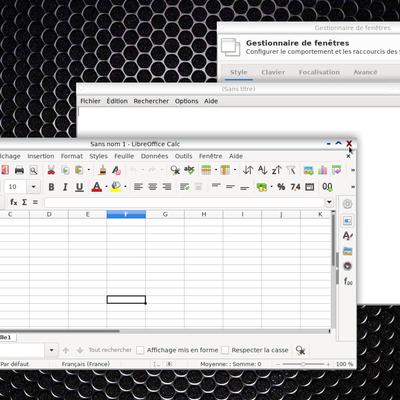Click the Cut scissors icon
400x400 pixels.
pyautogui.click(x=51, y=170)
